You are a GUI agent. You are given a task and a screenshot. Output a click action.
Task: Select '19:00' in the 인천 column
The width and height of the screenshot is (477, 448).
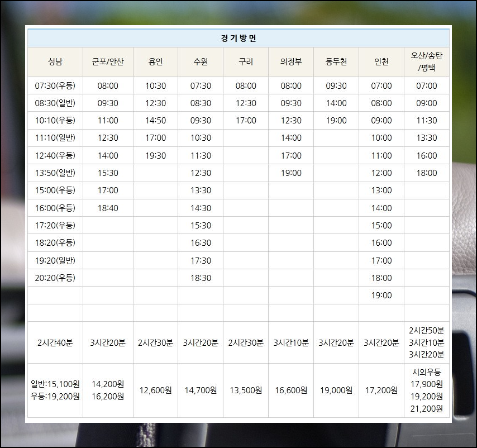click(x=381, y=295)
